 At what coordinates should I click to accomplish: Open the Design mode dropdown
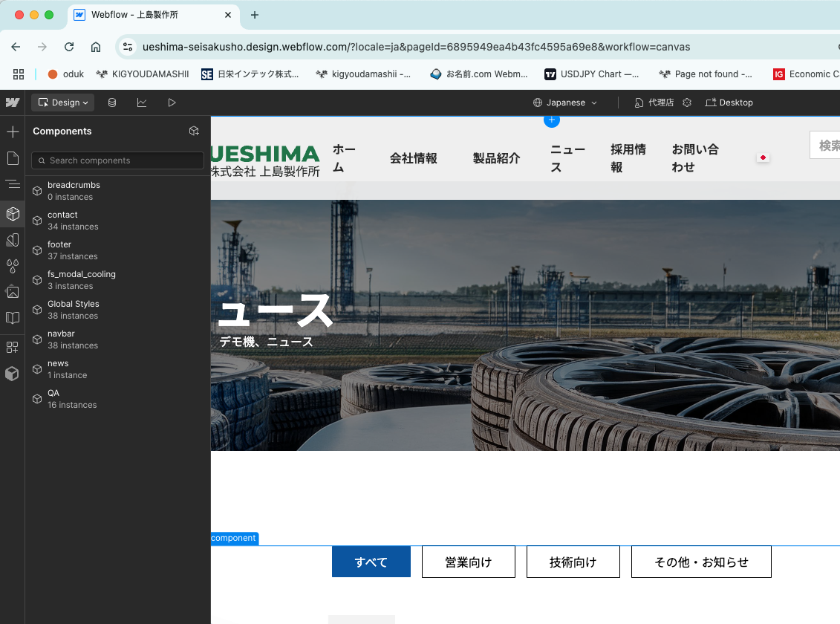pyautogui.click(x=62, y=103)
